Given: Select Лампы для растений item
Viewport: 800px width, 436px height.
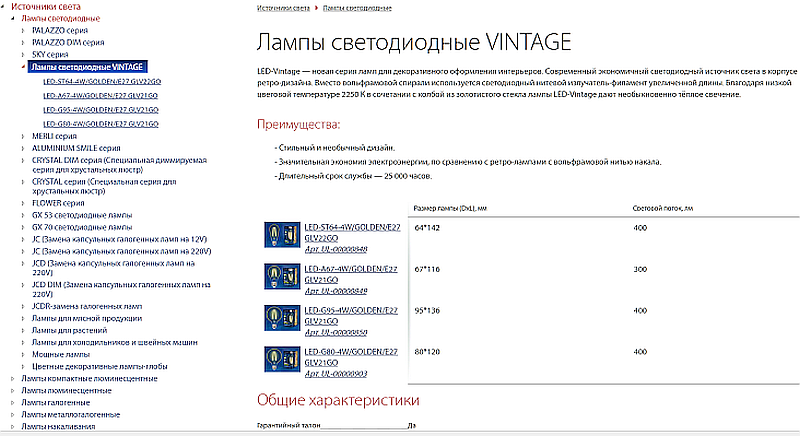Looking at the screenshot, I should point(69,330).
